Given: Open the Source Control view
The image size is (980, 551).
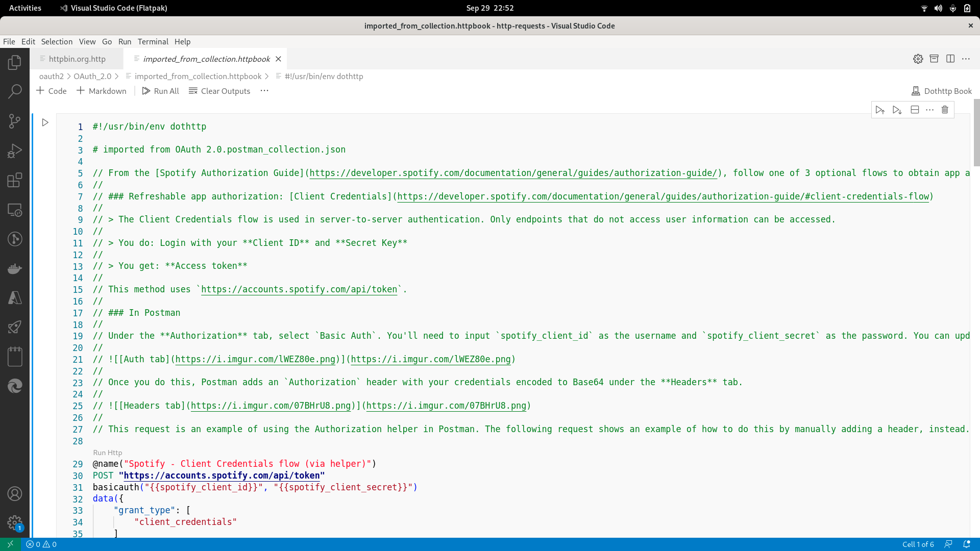Looking at the screenshot, I should tap(15, 121).
